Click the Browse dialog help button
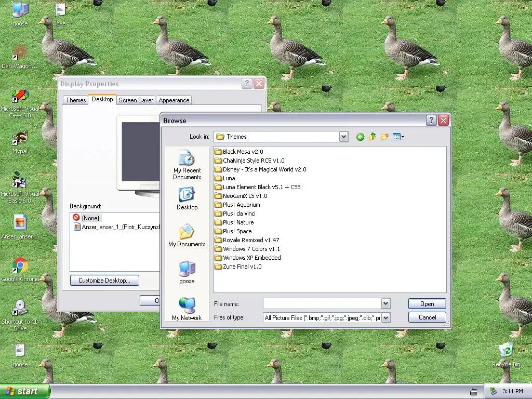Screen dimensions: 532x399 [x=431, y=120]
